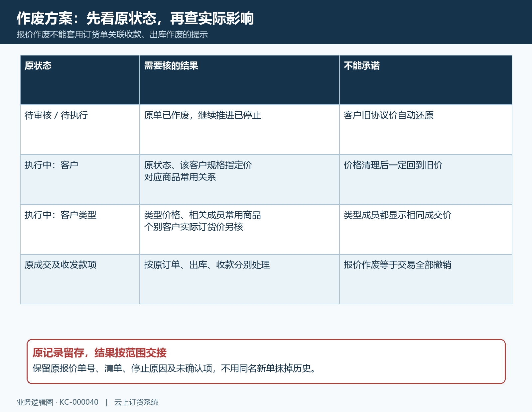Select the 不能承诺 column header
Viewport: 532px width, 412px height.
pyautogui.click(x=426, y=80)
